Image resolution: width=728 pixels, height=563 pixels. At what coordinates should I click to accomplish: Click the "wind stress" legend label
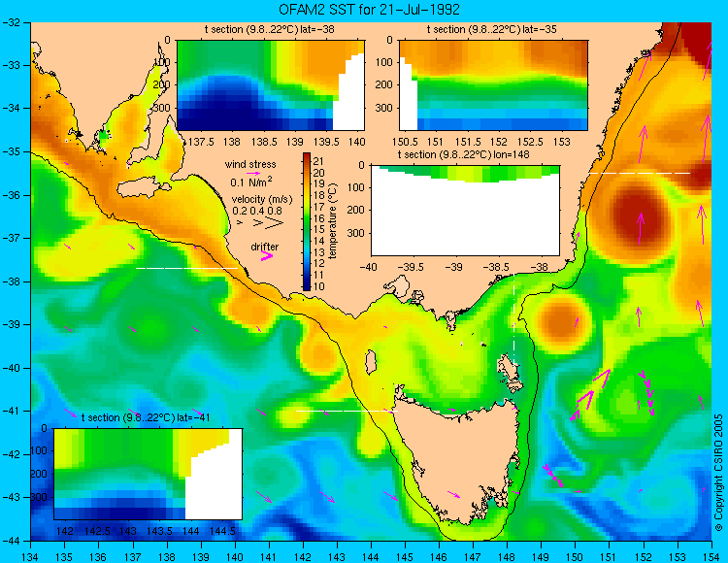[250, 164]
